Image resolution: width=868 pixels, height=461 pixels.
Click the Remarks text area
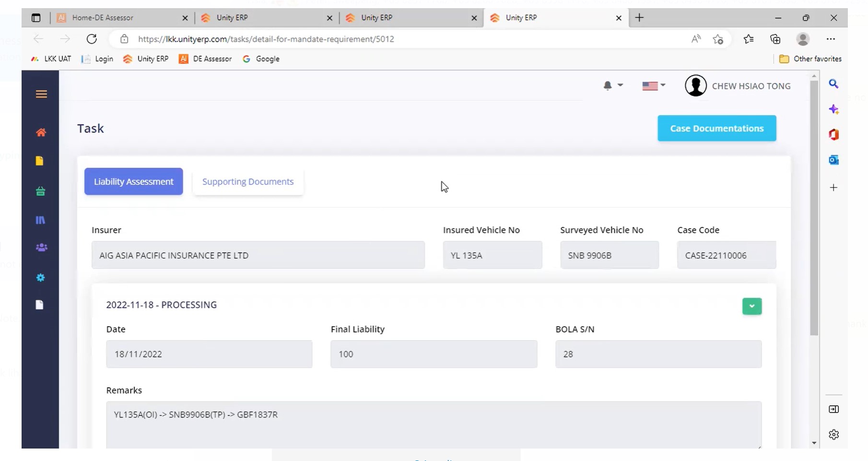[x=434, y=425]
